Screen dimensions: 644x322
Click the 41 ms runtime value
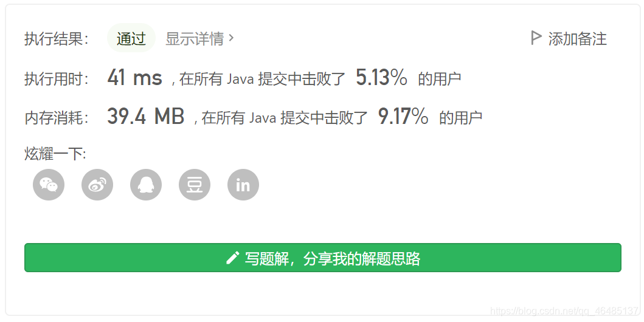click(135, 77)
